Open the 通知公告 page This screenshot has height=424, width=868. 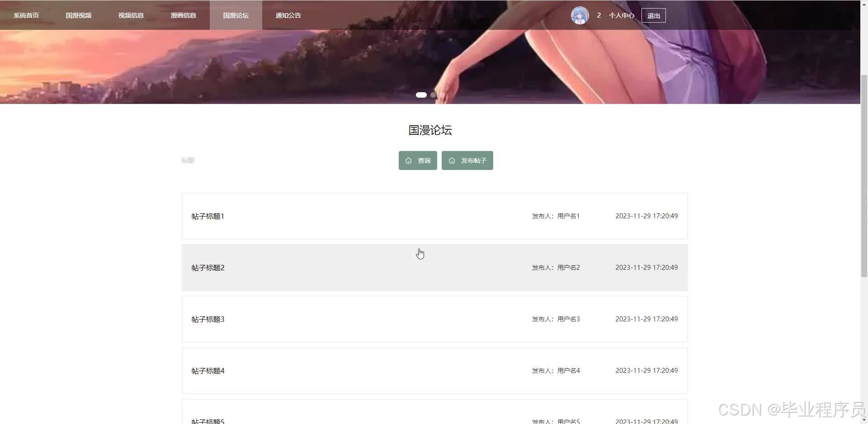pyautogui.click(x=288, y=15)
